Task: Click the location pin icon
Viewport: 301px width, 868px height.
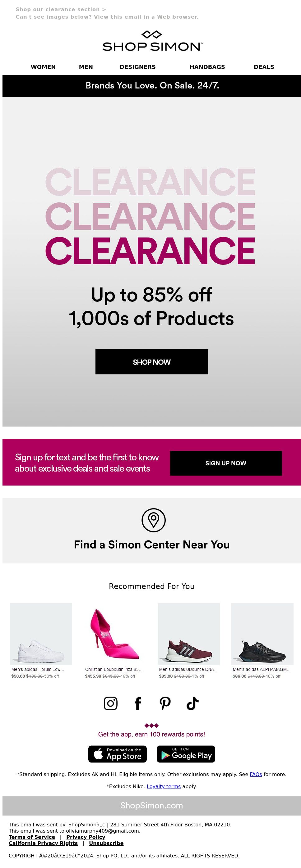Action: point(153,520)
